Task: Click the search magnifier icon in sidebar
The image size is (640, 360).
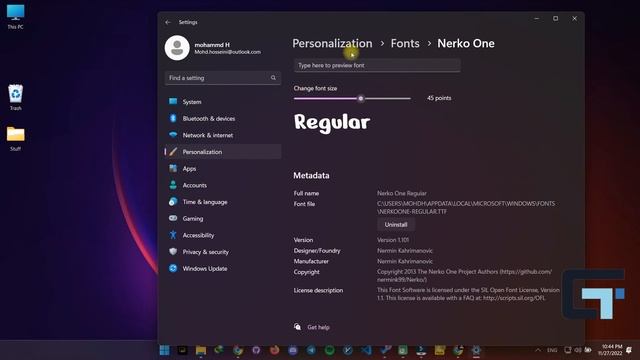Action: tap(273, 78)
